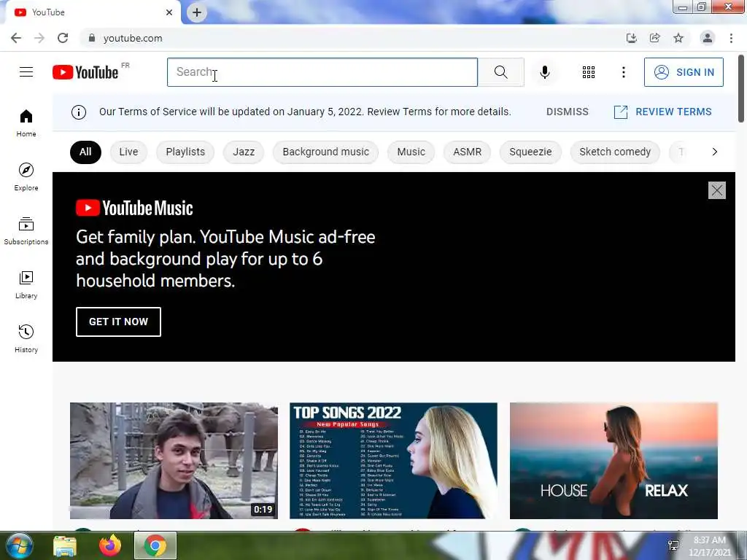Click the system clock in tray
This screenshot has width=747, height=560.
710,546
